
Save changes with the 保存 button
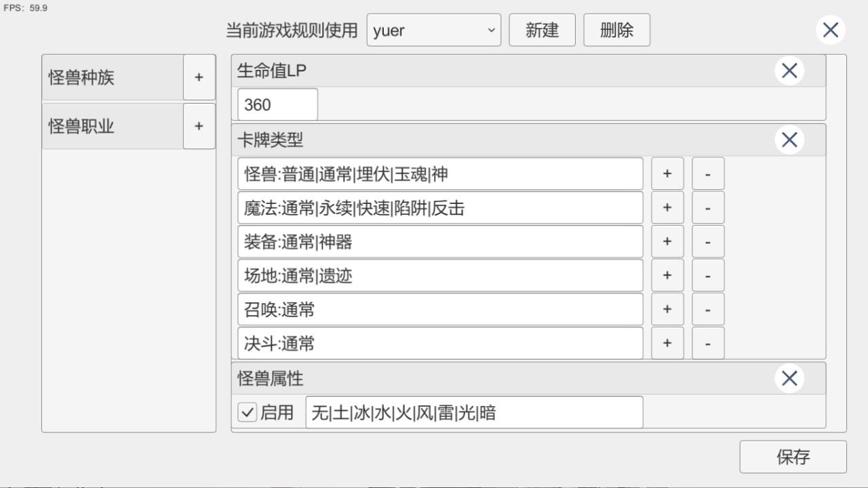(x=793, y=457)
